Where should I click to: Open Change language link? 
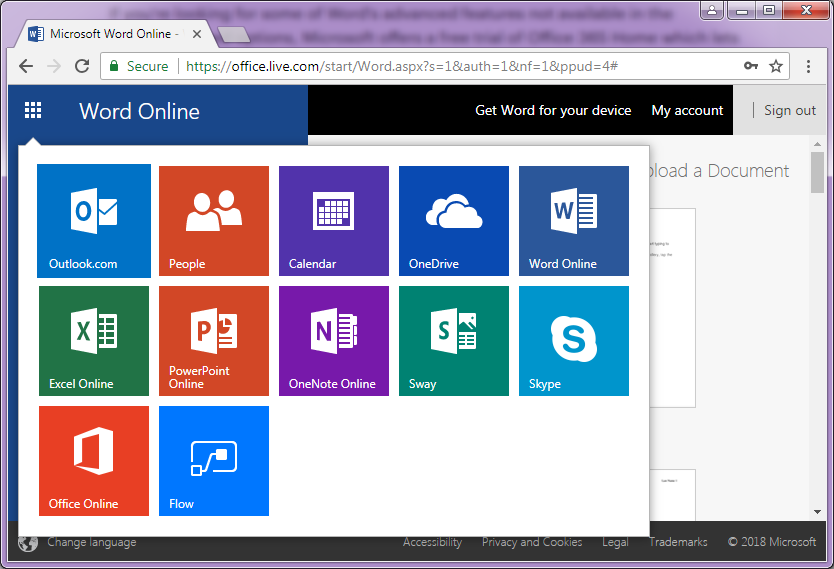(x=91, y=542)
